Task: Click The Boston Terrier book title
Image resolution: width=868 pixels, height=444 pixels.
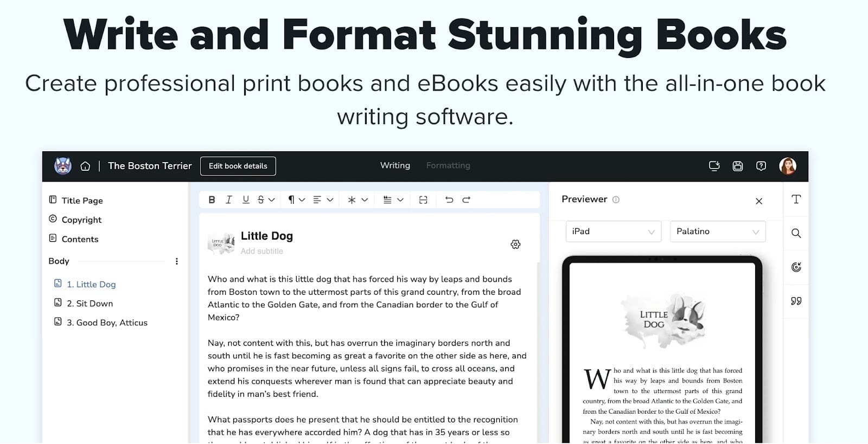Action: coord(150,166)
